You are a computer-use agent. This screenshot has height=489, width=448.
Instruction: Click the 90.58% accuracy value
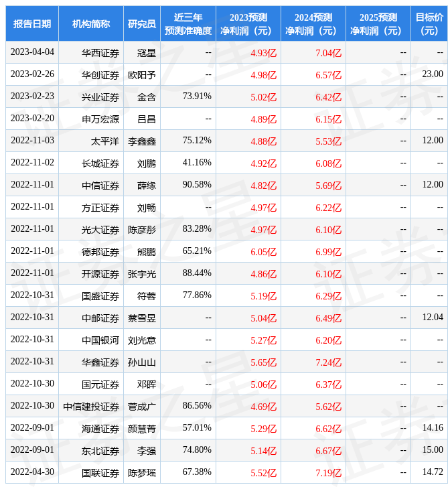(197, 185)
